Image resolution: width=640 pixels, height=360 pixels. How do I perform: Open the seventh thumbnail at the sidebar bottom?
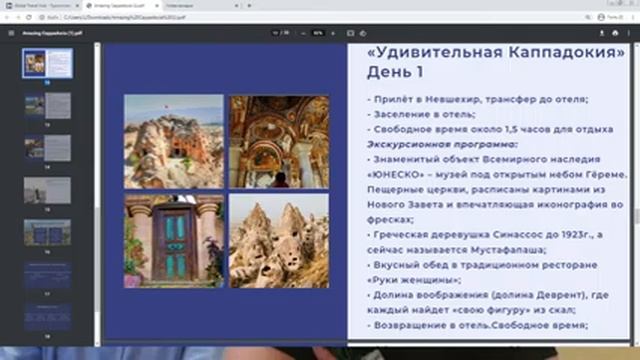pyautogui.click(x=47, y=317)
